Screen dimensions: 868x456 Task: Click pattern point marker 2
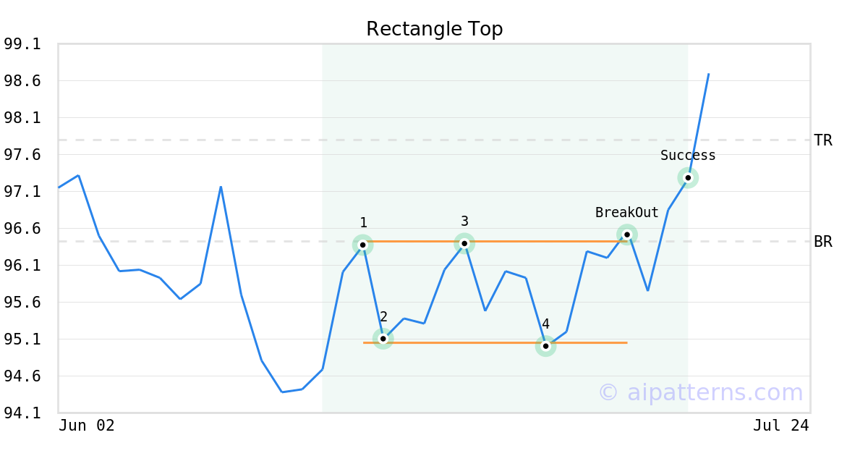(x=383, y=338)
